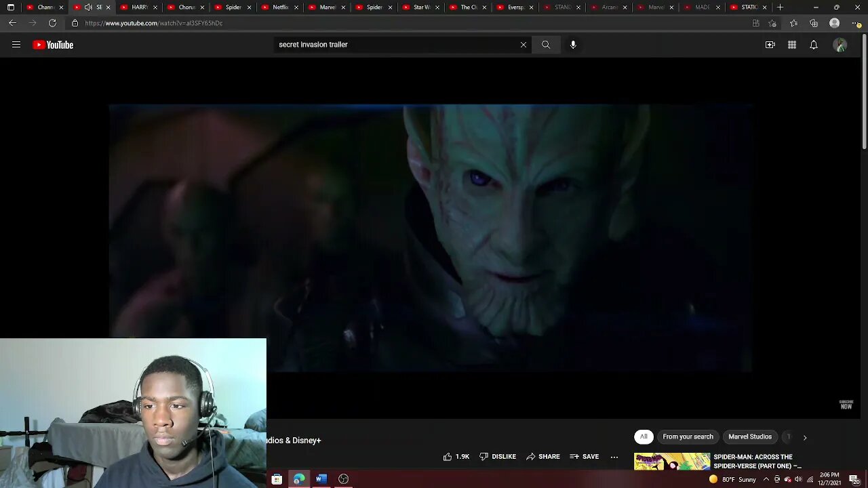868x488 pixels.
Task: Open Word from the taskbar
Action: 321,479
